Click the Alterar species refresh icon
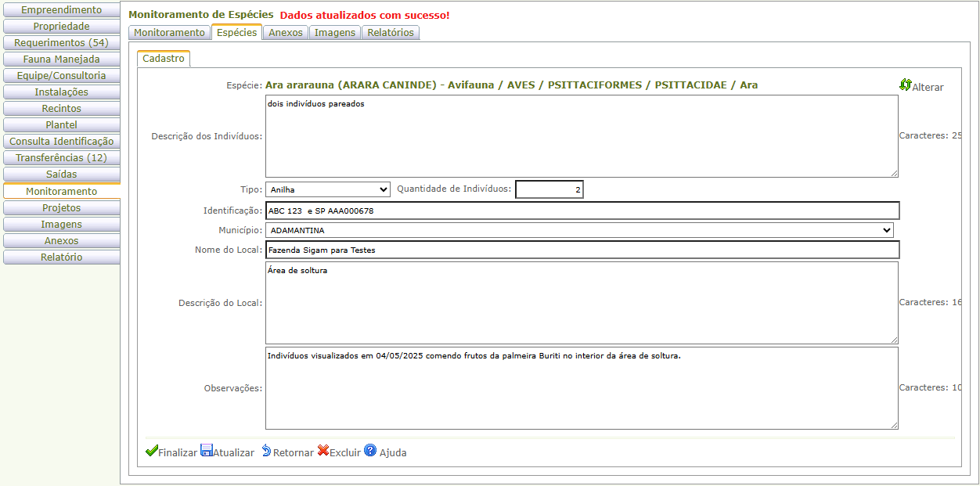Screen dimensions: 980x486 click(906, 85)
